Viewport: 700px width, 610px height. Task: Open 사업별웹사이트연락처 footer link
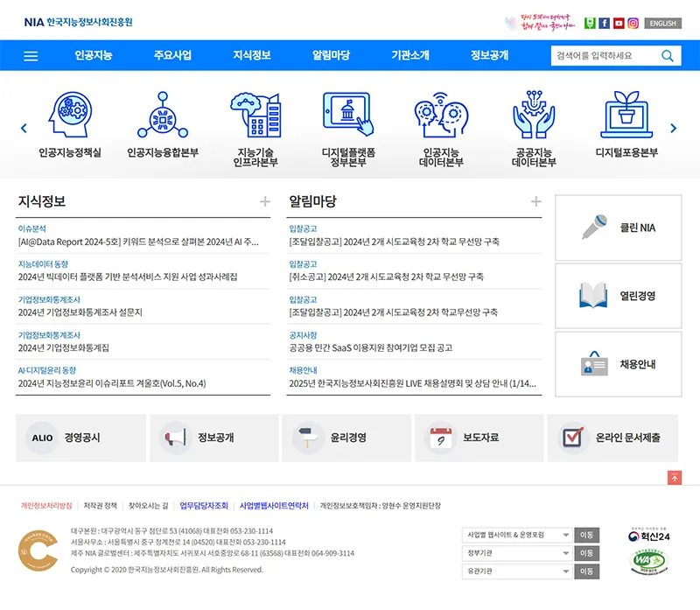point(274,506)
